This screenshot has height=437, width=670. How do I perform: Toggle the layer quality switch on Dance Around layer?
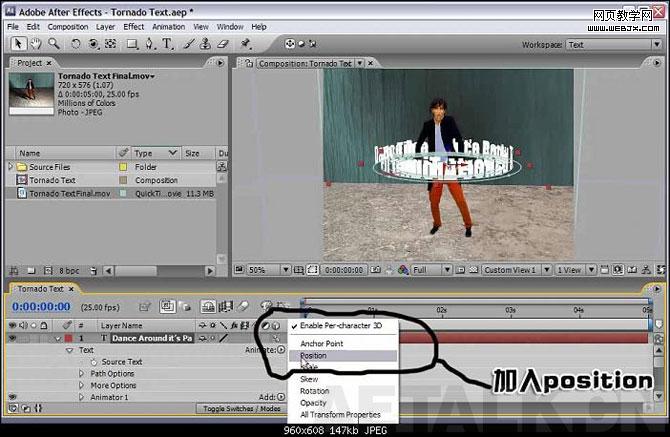[x=223, y=338]
